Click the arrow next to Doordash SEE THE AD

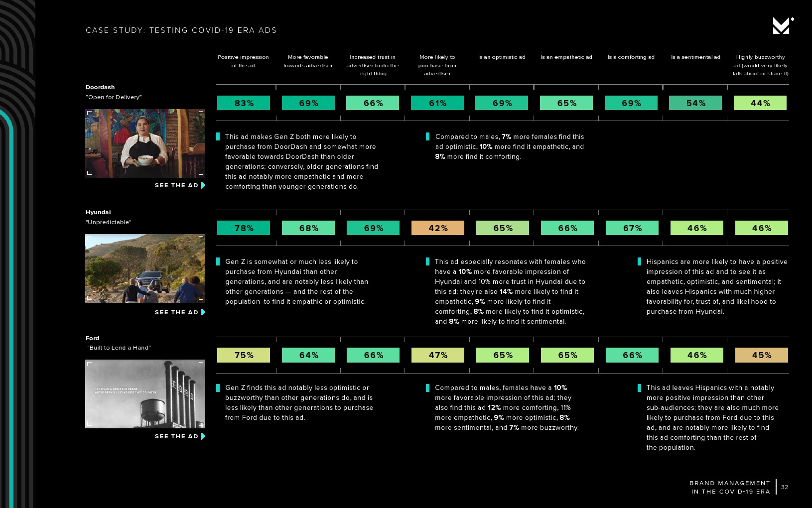click(x=203, y=185)
